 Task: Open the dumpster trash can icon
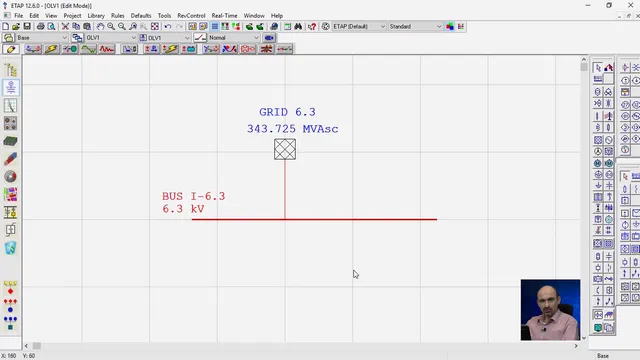(11, 248)
